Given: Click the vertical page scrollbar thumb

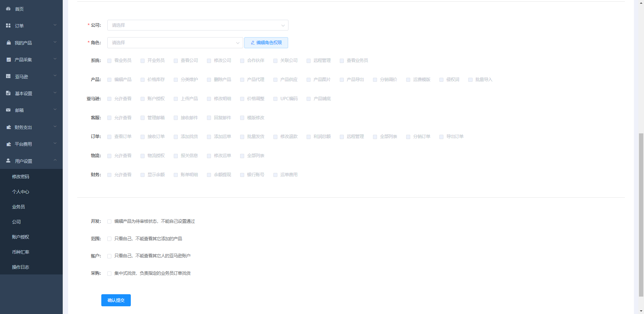Looking at the screenshot, I should click(x=641, y=214).
